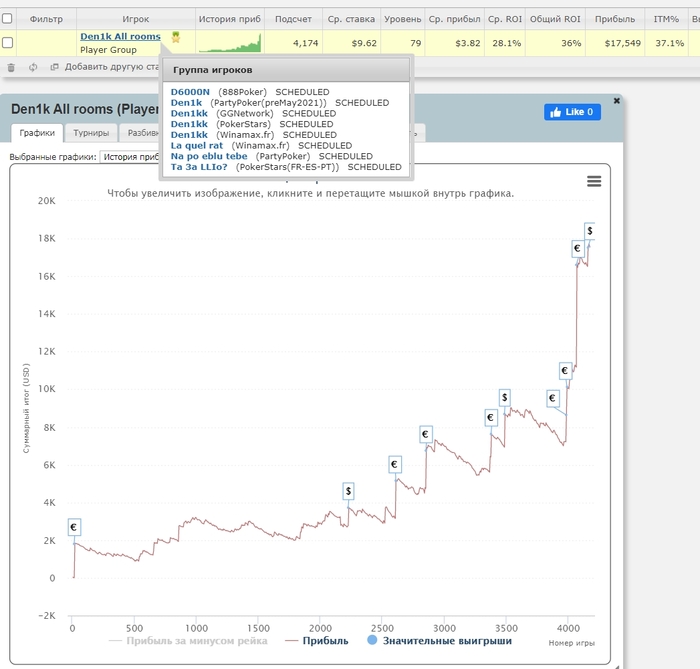Toggle Значительные выигрыши legend series
This screenshot has height=669, width=700.
click(x=439, y=641)
